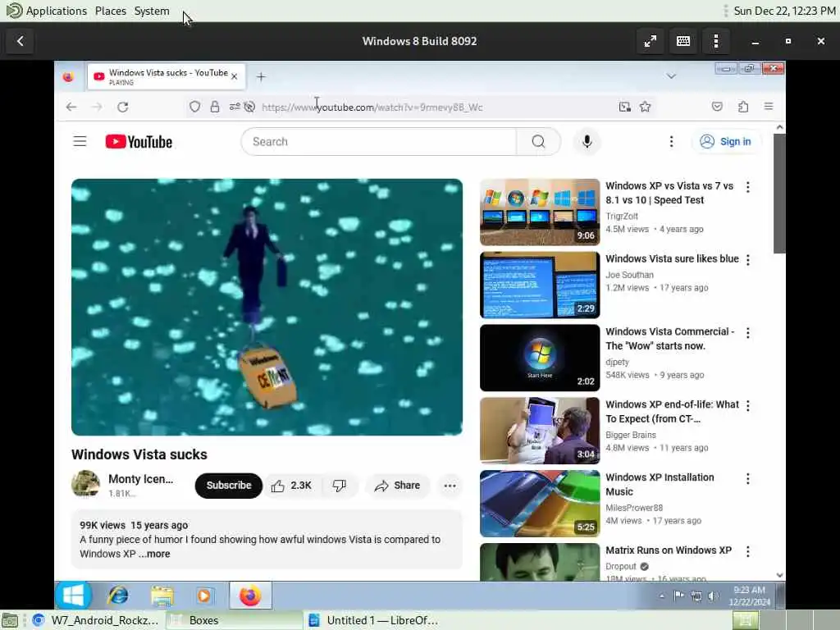Open the Monty Icen channel name

point(141,479)
